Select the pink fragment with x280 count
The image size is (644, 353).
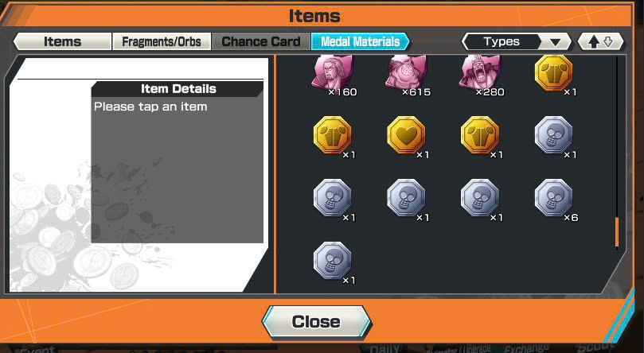(480, 73)
